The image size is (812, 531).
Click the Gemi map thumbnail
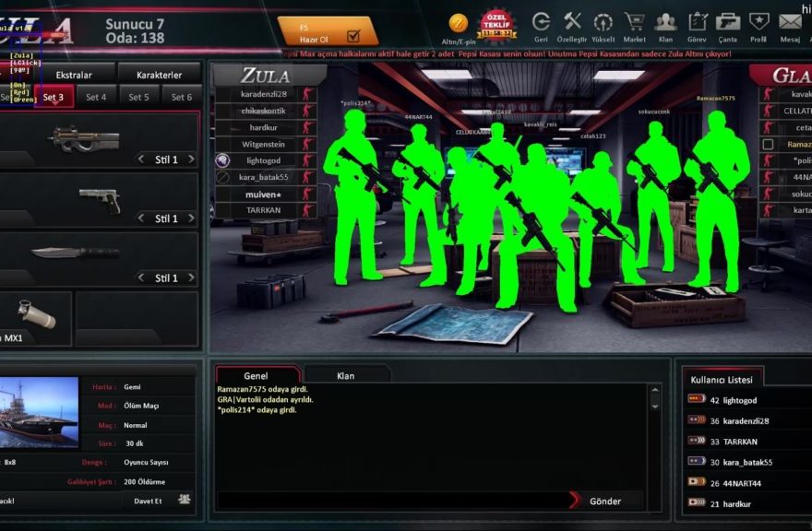tap(39, 412)
